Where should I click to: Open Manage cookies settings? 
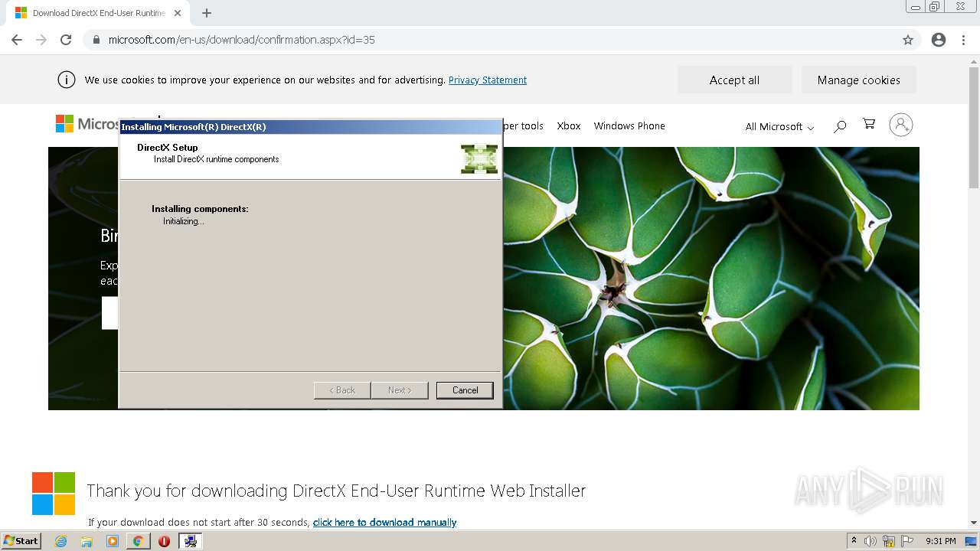859,80
